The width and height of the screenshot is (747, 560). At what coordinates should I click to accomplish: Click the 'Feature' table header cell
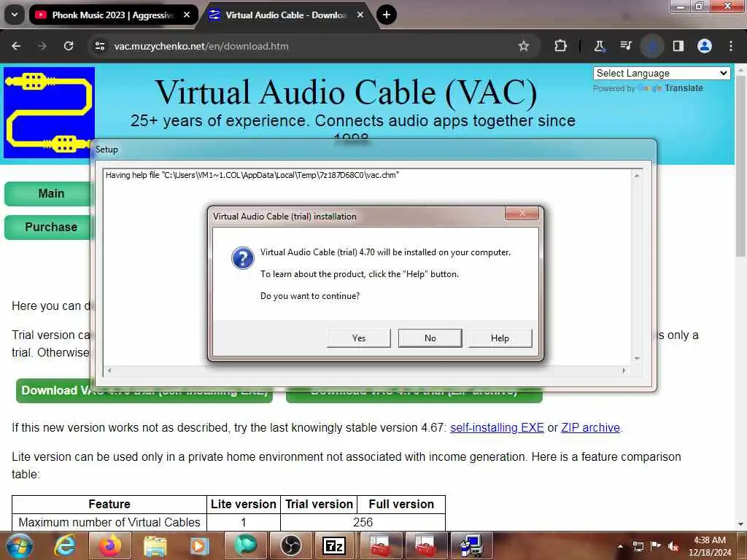click(109, 505)
